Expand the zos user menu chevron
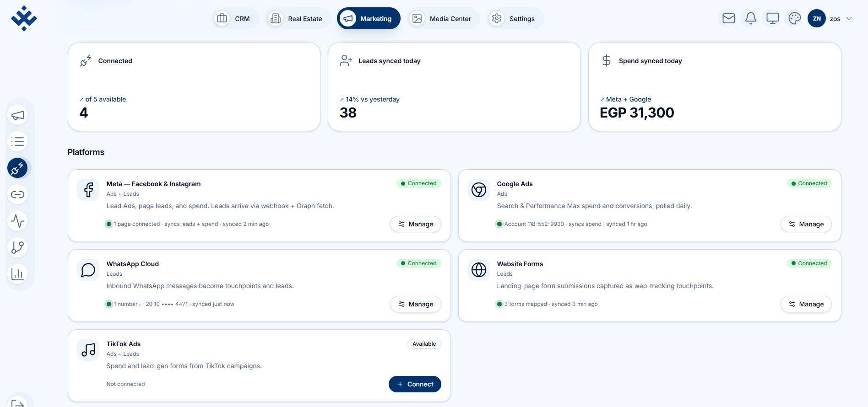 pyautogui.click(x=849, y=19)
